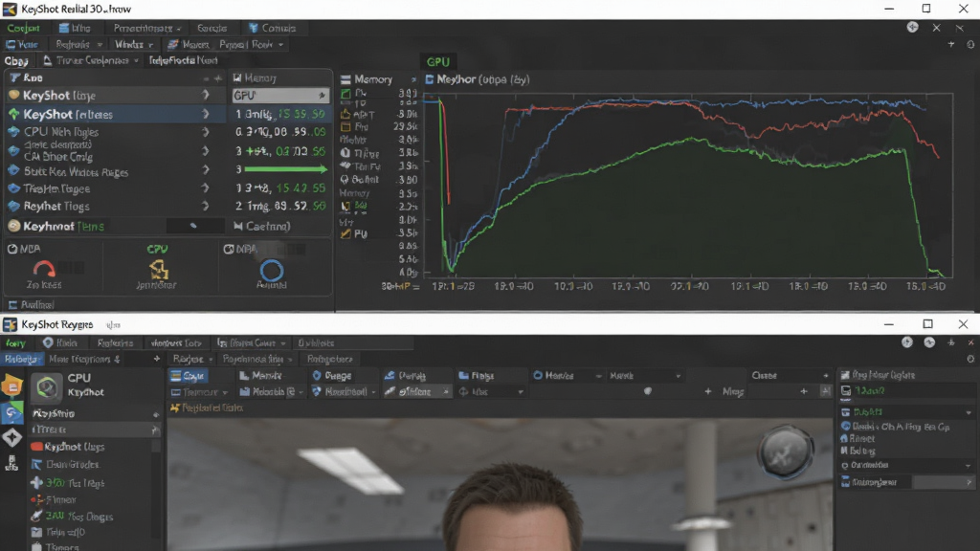Toggle the yellow checked box beside PU in legend
The image size is (980, 551).
(x=345, y=233)
